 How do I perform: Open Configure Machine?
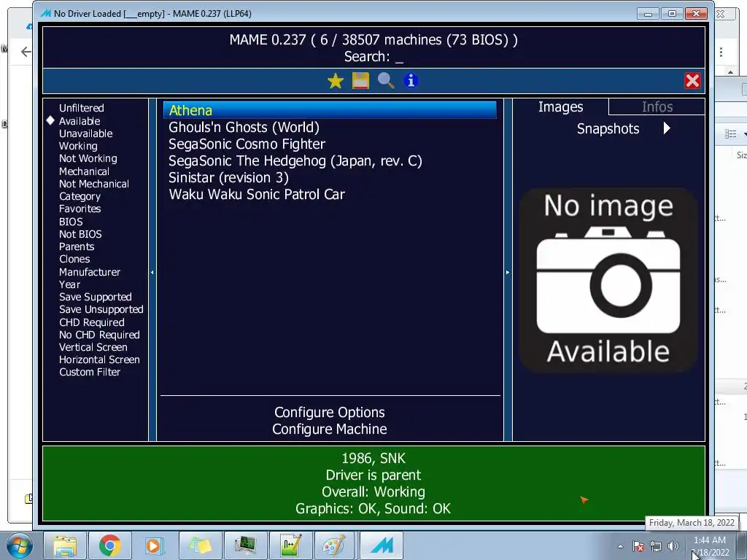coord(330,429)
